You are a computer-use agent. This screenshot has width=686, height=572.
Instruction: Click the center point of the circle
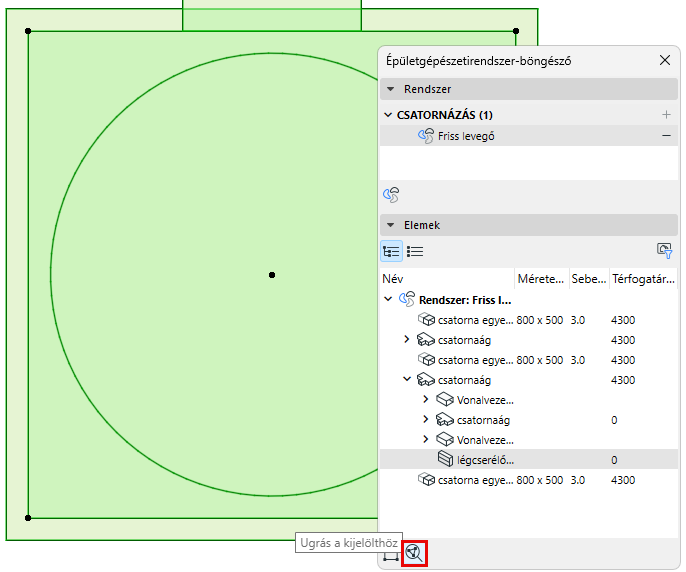point(272,275)
